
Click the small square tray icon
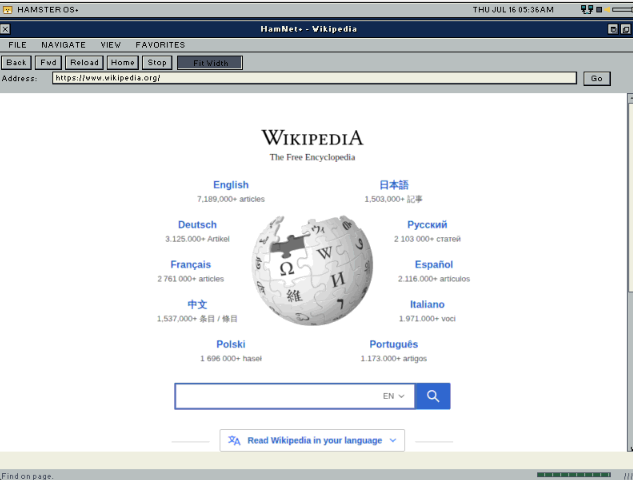click(x=599, y=9)
